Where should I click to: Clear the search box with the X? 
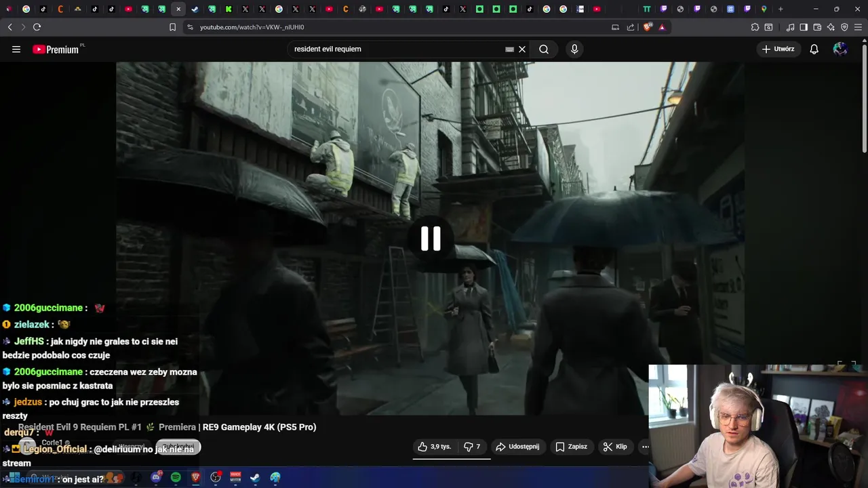tap(522, 49)
